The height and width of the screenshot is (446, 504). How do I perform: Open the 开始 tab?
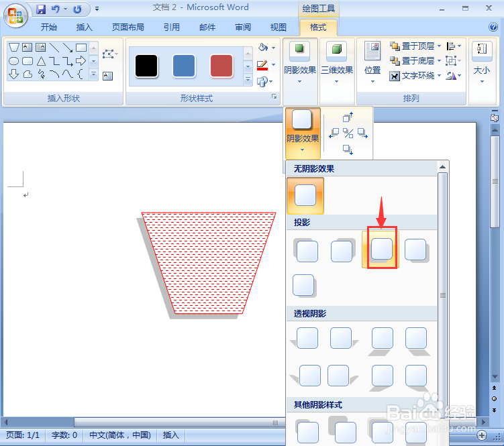coord(49,27)
